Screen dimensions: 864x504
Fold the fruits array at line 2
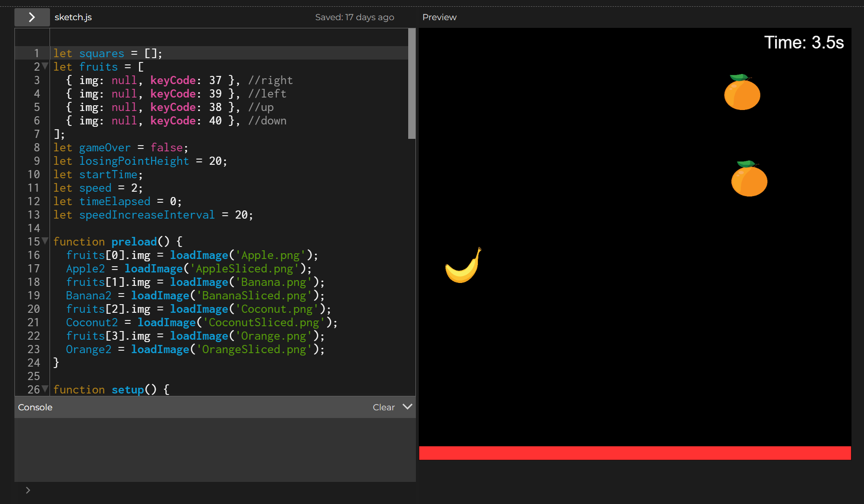tap(45, 66)
